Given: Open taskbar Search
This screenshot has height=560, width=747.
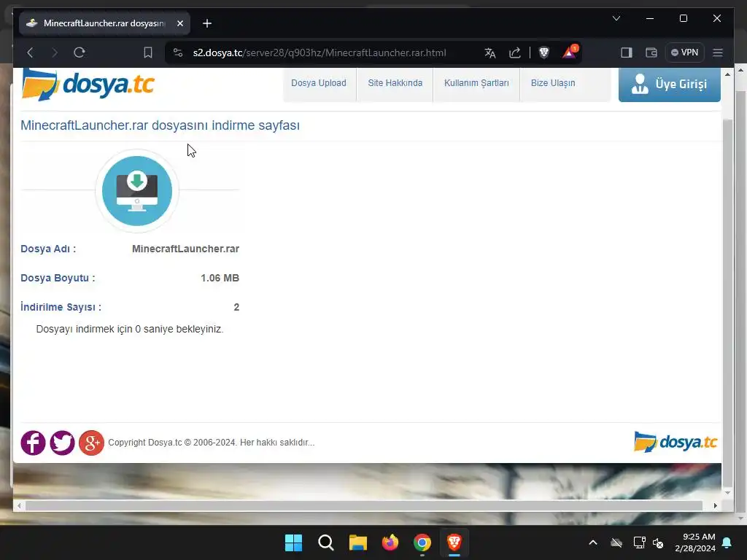Looking at the screenshot, I should coord(326,542).
